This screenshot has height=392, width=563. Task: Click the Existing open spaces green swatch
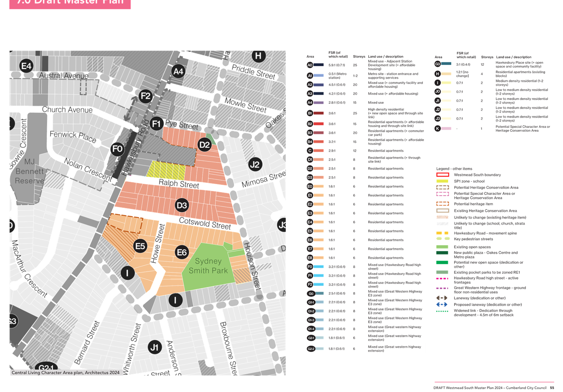tap(442, 247)
